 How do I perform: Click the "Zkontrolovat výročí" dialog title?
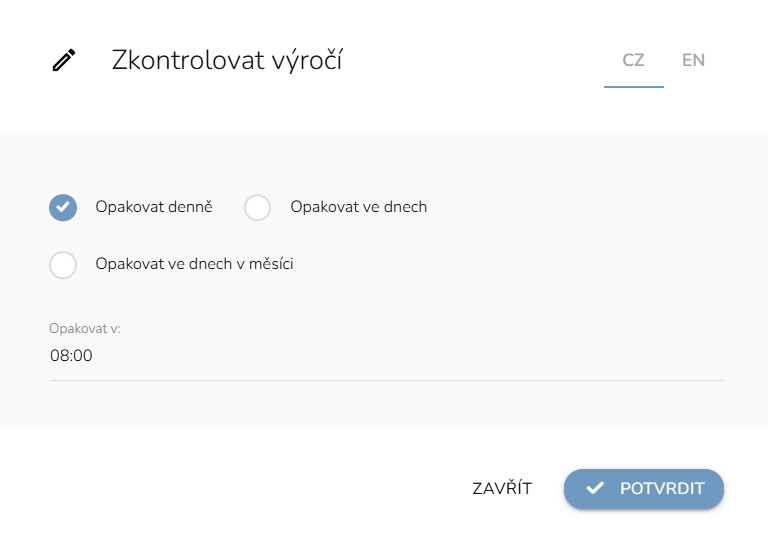tap(227, 60)
